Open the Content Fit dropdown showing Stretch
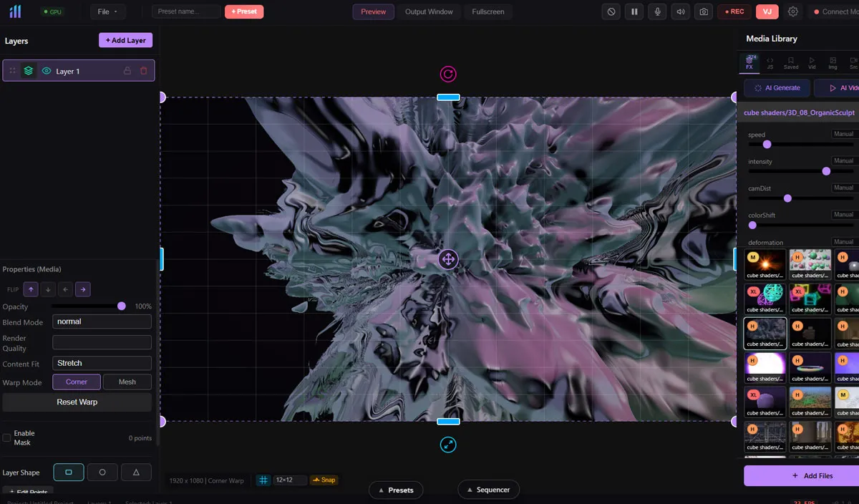859x504 pixels. point(102,363)
